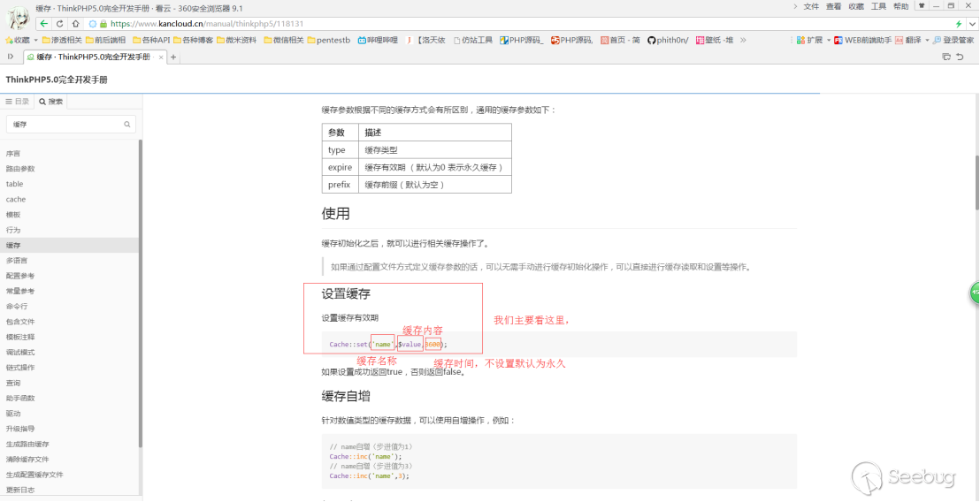Viewport: 980px width, 502px height.
Task: Switch to the 目录 sidebar tab
Action: click(18, 102)
